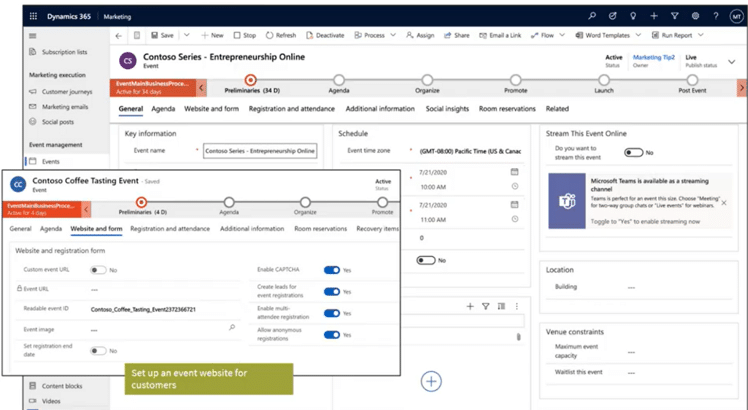
Task: Toggle the Custom event URL switch
Action: [x=98, y=270]
